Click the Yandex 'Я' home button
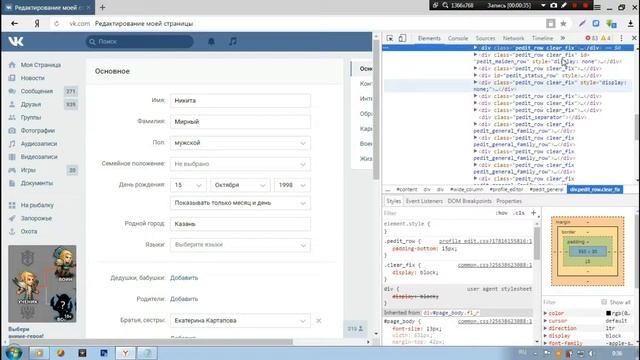The image size is (640, 360). [x=37, y=24]
